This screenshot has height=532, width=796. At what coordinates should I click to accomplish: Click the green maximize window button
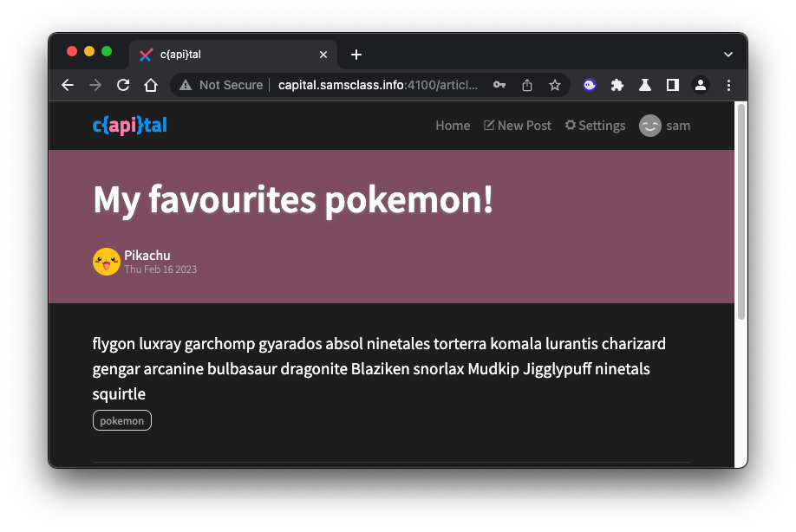tap(107, 51)
